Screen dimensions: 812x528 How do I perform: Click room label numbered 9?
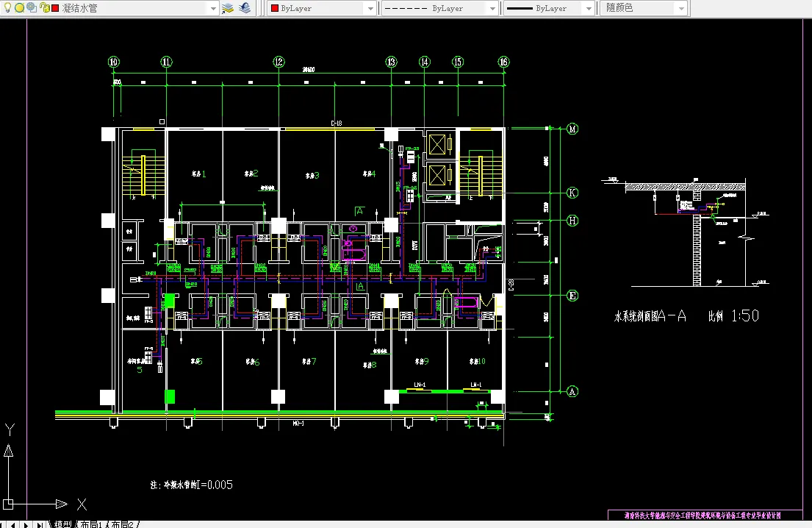(x=422, y=362)
